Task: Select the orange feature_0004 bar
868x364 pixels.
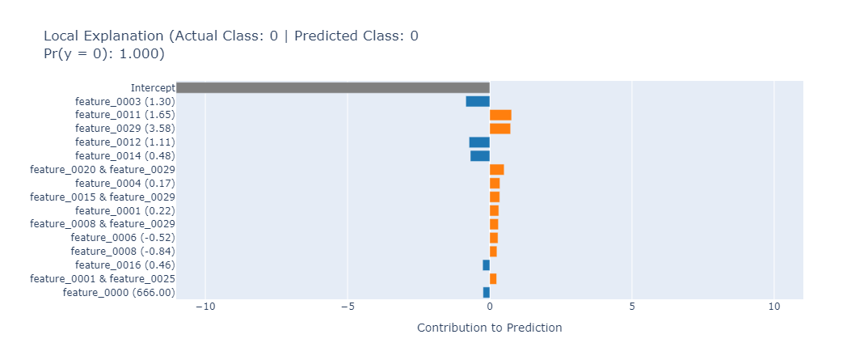Action: pyautogui.click(x=495, y=184)
